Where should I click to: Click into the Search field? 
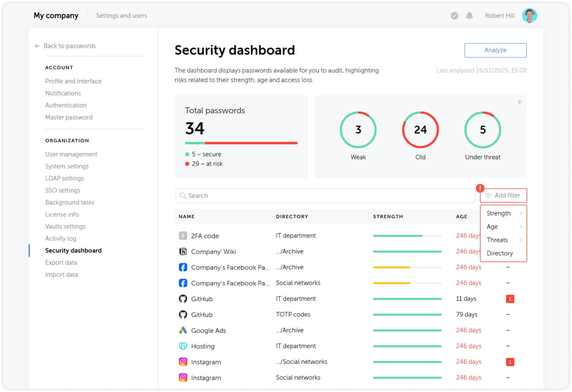pyautogui.click(x=325, y=196)
